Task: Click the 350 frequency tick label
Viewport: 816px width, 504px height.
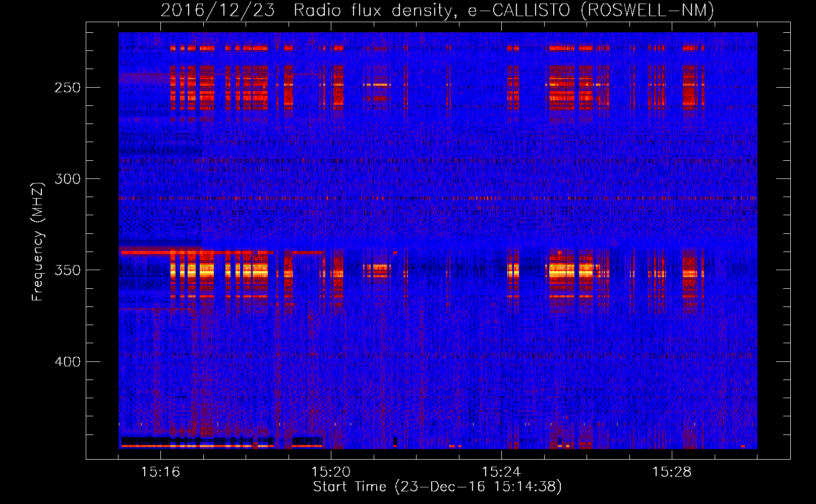Action: click(x=68, y=270)
